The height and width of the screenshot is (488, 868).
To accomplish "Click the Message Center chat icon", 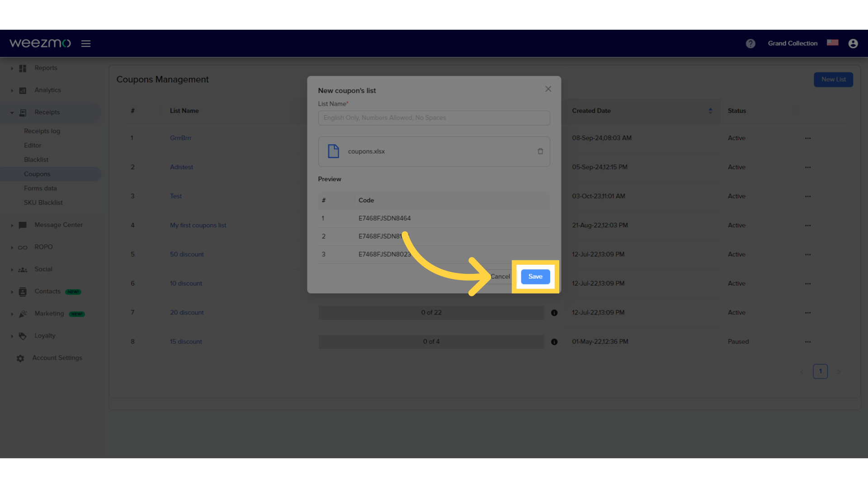I will point(23,225).
